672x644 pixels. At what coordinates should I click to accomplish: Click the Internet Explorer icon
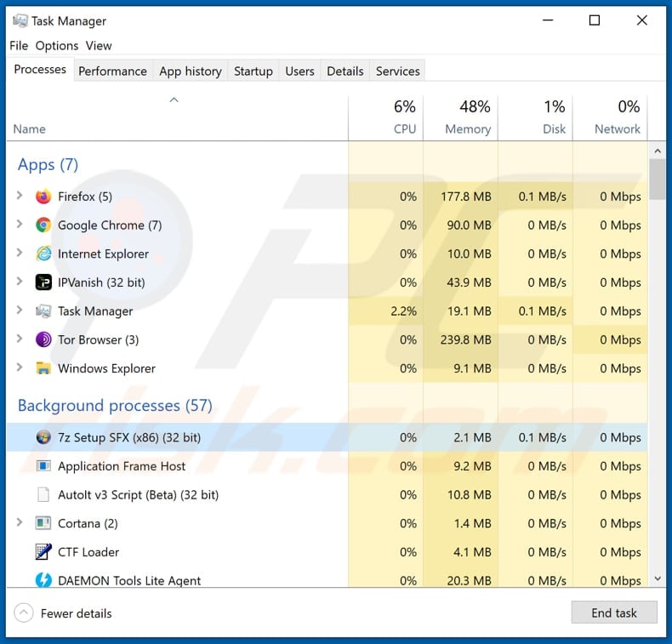[x=43, y=254]
